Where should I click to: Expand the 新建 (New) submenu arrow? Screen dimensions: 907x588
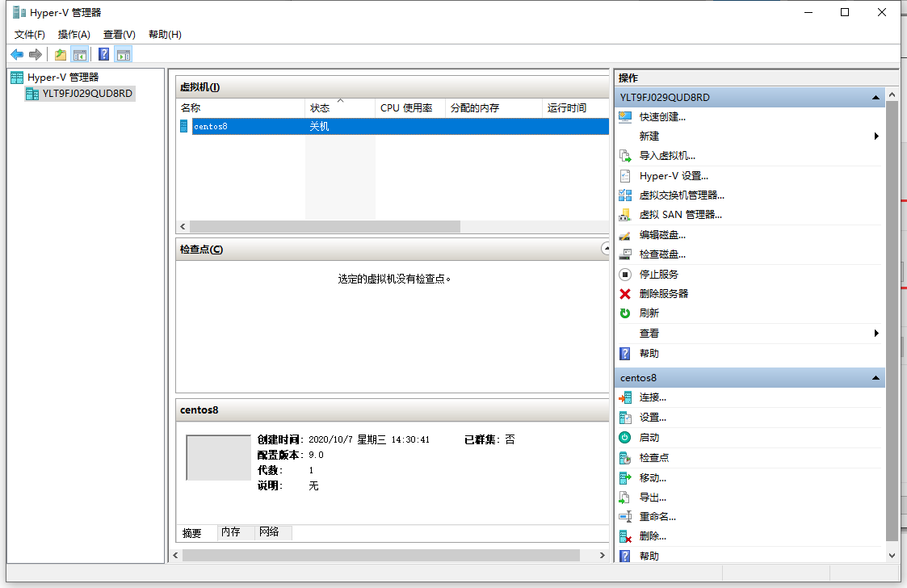(876, 136)
